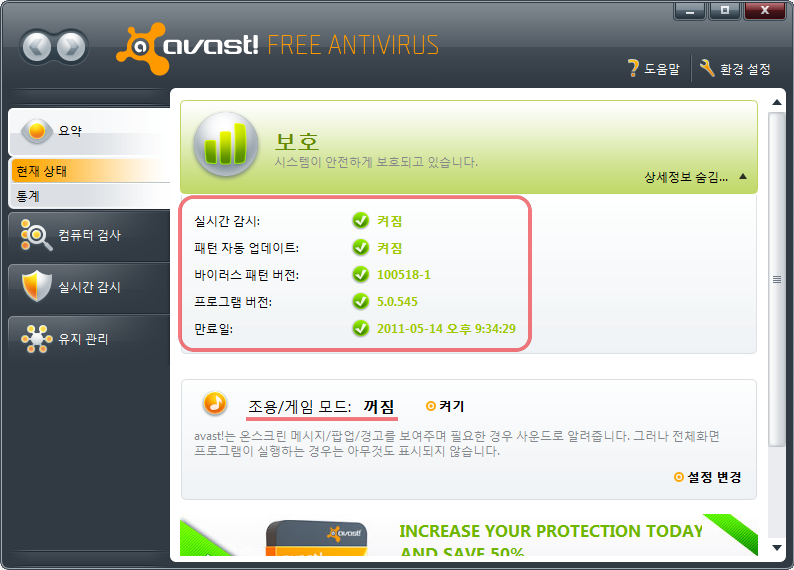Open help via question mark icon
The height and width of the screenshot is (570, 794).
pyautogui.click(x=633, y=68)
